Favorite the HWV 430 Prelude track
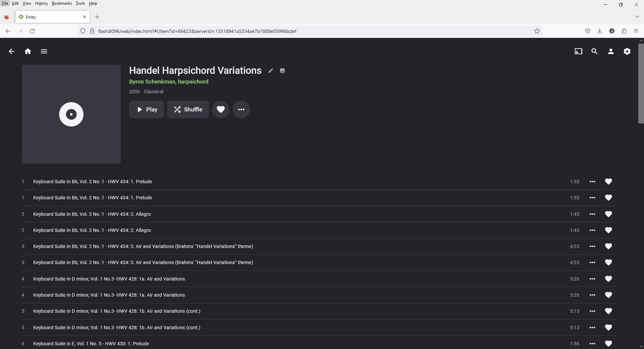 coord(608,344)
